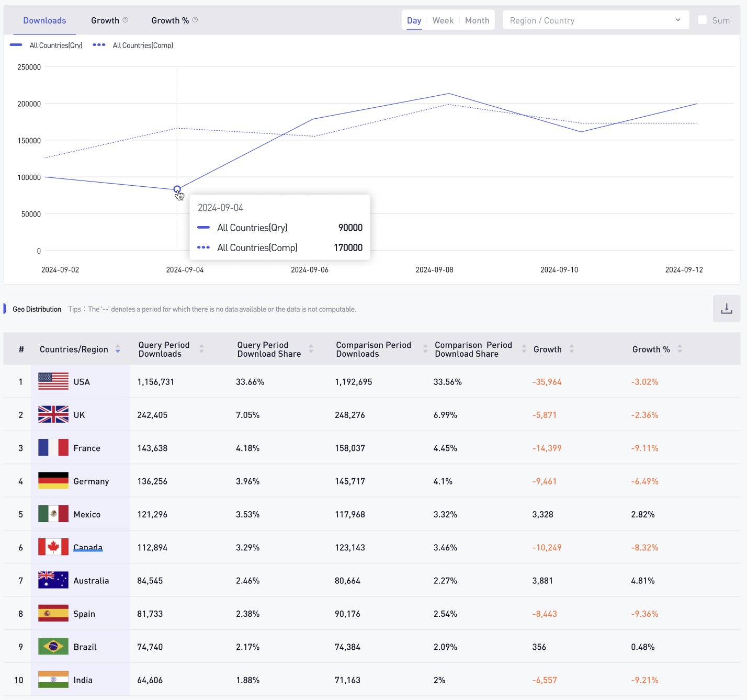The height and width of the screenshot is (700, 747).
Task: Select the Month granularity
Action: [x=477, y=20]
